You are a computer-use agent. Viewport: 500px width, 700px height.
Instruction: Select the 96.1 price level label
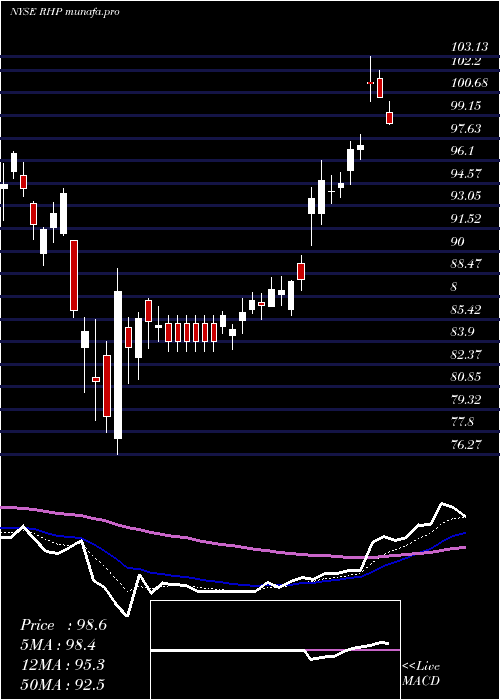coord(463,151)
